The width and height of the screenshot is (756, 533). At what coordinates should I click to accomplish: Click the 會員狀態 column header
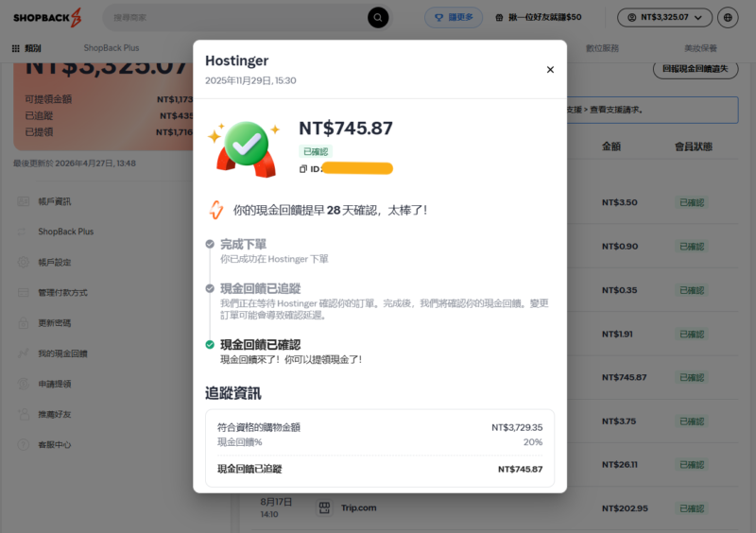click(694, 146)
